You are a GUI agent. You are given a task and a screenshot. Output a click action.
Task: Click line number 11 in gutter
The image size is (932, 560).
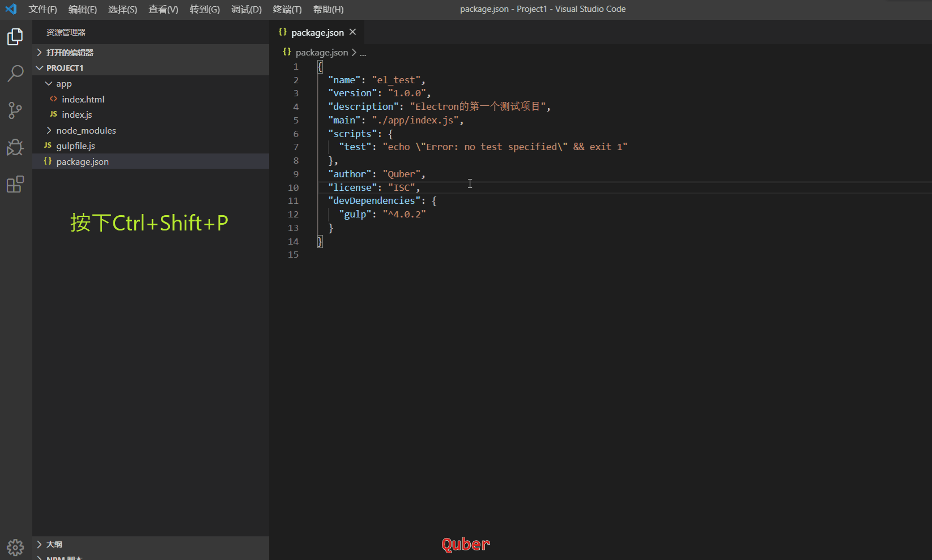coord(293,200)
